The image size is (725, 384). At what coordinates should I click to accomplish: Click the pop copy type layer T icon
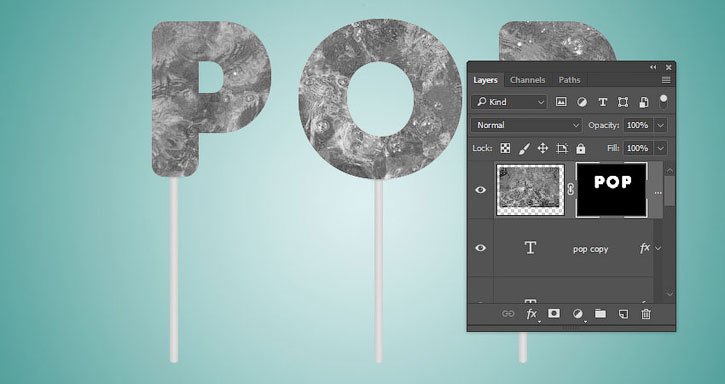click(x=530, y=248)
